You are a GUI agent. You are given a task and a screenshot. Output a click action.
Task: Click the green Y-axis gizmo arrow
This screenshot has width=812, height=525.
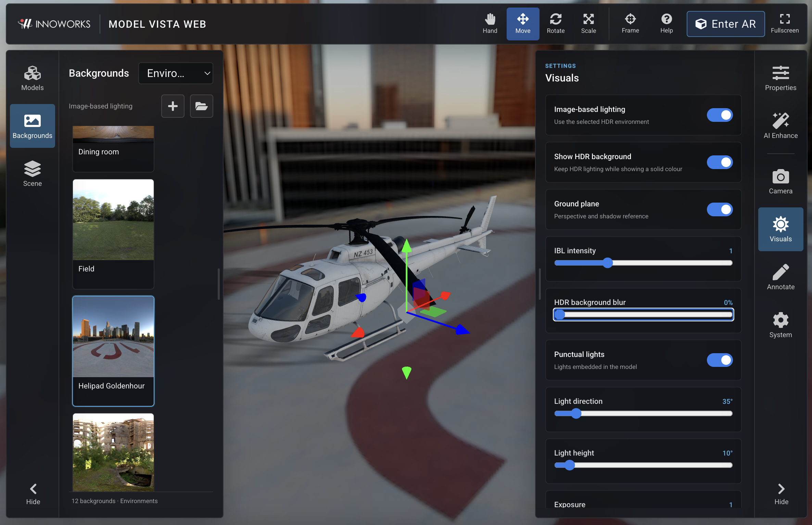[x=406, y=246]
